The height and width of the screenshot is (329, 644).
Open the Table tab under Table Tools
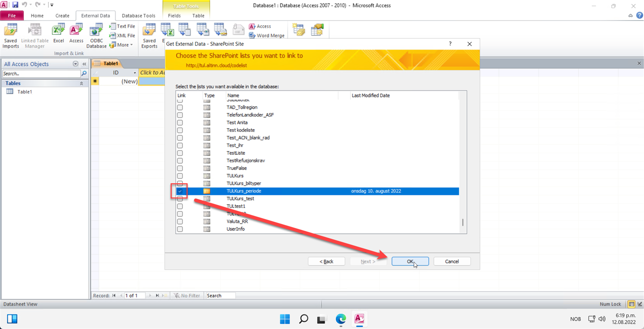pyautogui.click(x=199, y=16)
